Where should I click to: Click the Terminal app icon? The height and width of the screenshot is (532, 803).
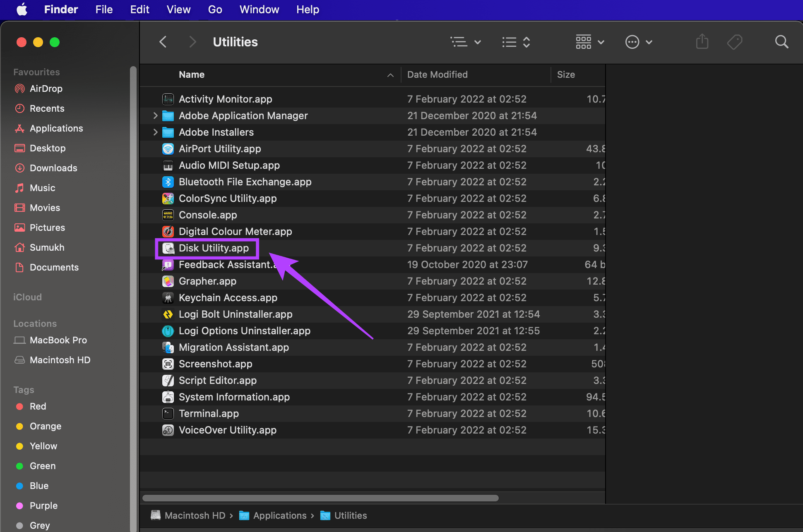168,413
